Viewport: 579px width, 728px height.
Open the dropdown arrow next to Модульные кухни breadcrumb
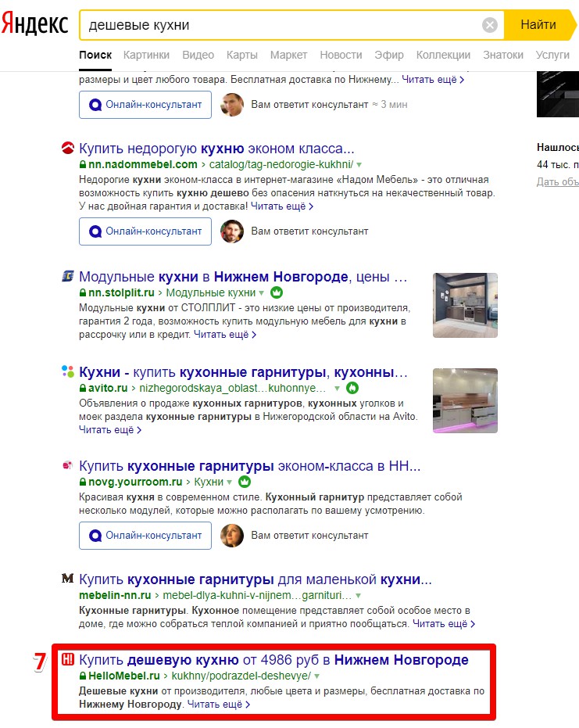tap(261, 293)
